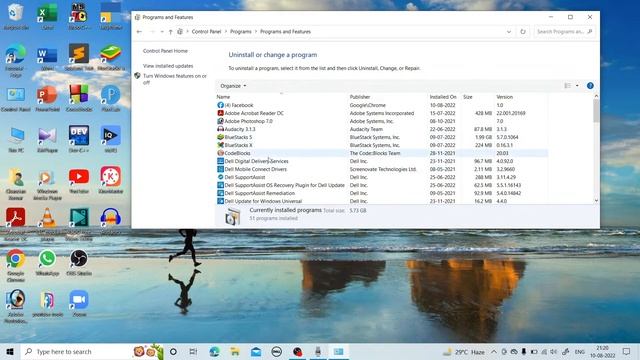Launch the Word desktop shortcut

pos(47,58)
